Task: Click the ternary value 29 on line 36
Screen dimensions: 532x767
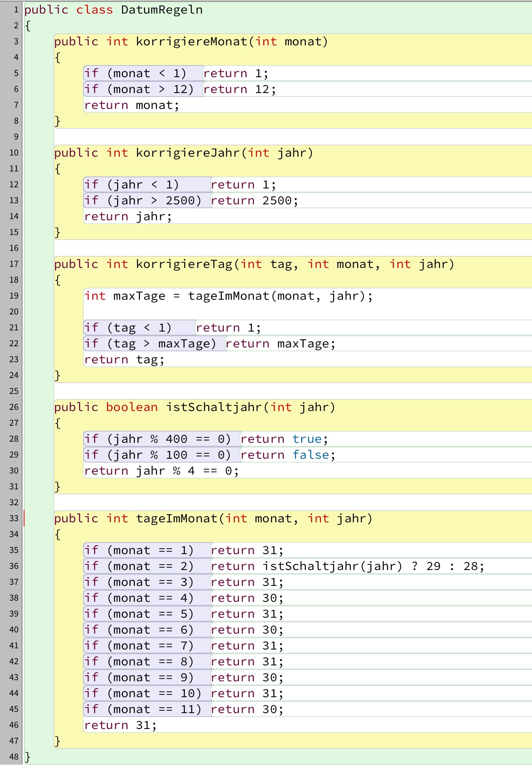Action: point(433,566)
